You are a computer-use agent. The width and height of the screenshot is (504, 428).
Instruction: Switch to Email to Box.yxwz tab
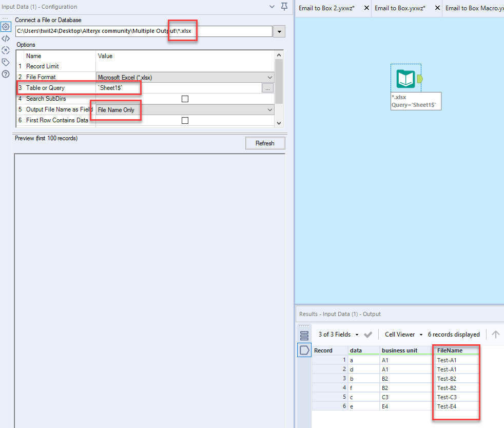[x=400, y=8]
